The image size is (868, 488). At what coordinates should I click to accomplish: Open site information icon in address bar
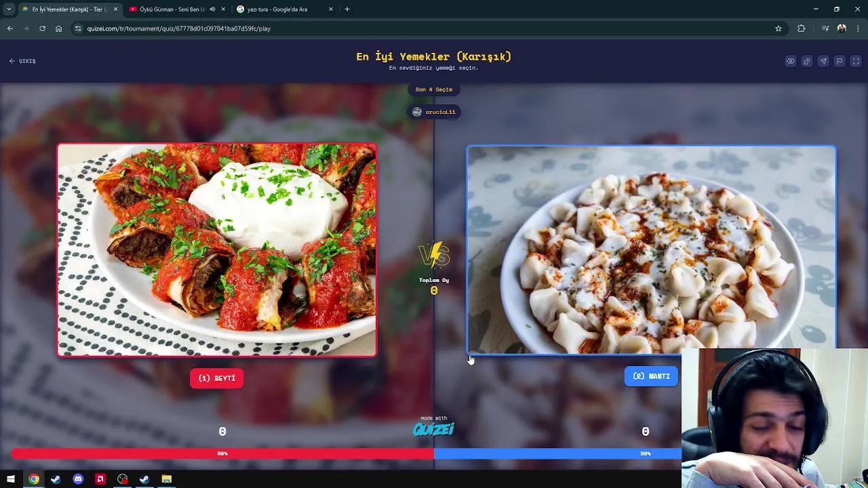click(x=78, y=28)
